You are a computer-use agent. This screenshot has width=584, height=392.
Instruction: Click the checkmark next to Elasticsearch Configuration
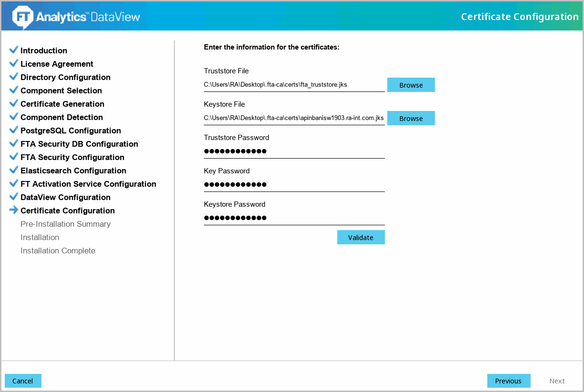pyautogui.click(x=14, y=170)
